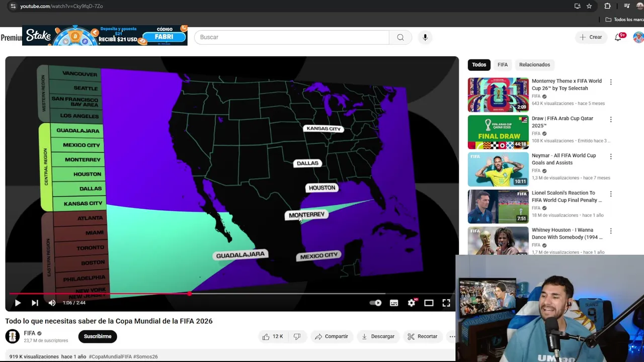644x362 pixels.
Task: Click the Descargar download button
Action: pos(378,336)
